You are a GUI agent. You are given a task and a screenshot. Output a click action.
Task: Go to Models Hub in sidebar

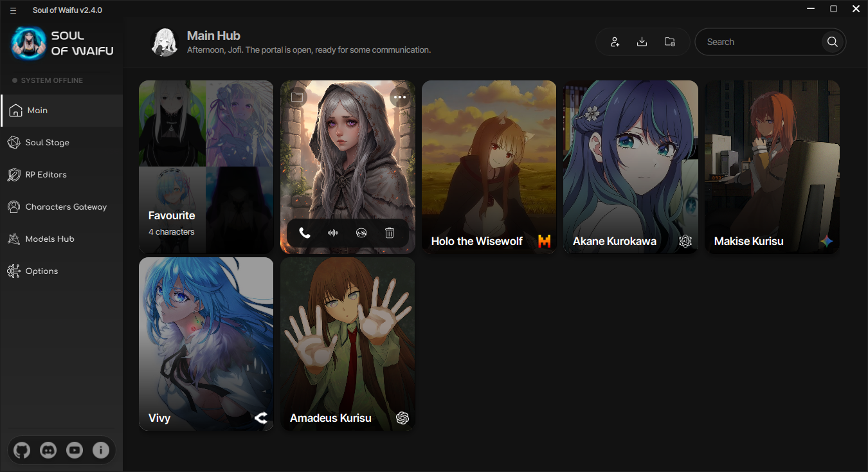click(62, 239)
